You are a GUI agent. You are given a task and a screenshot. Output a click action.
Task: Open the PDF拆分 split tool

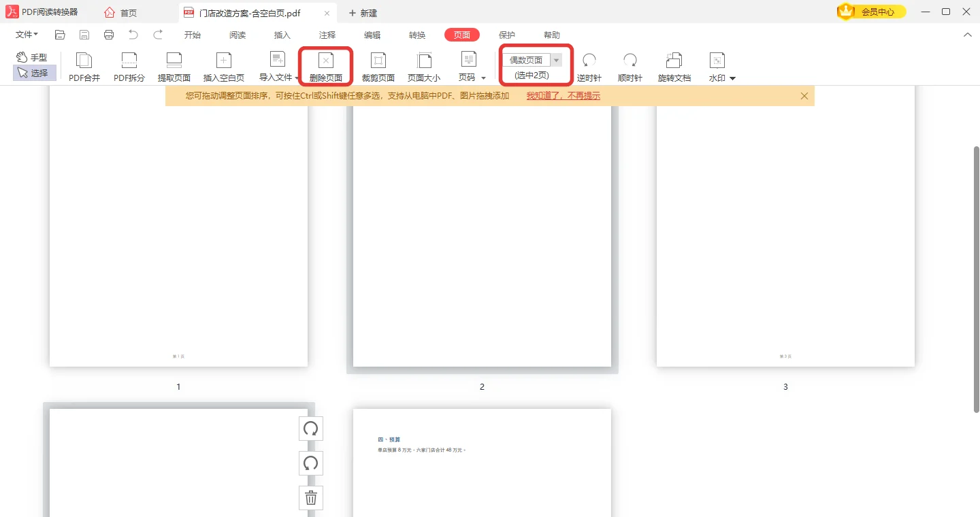(129, 67)
